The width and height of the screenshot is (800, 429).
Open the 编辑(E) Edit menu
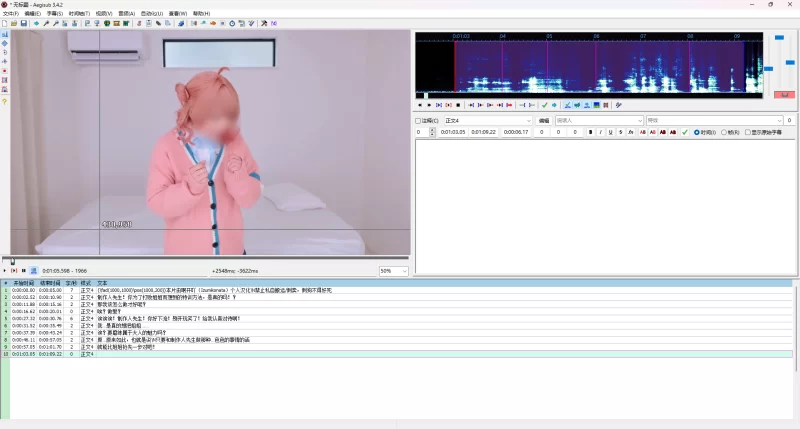click(32, 13)
